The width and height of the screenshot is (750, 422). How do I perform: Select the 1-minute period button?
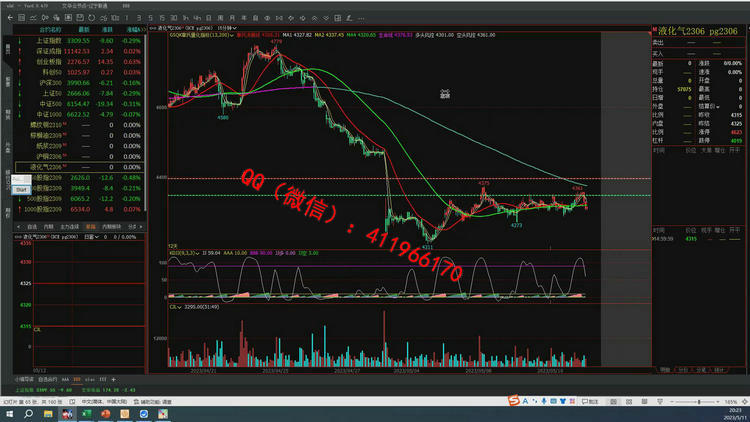[x=127, y=18]
